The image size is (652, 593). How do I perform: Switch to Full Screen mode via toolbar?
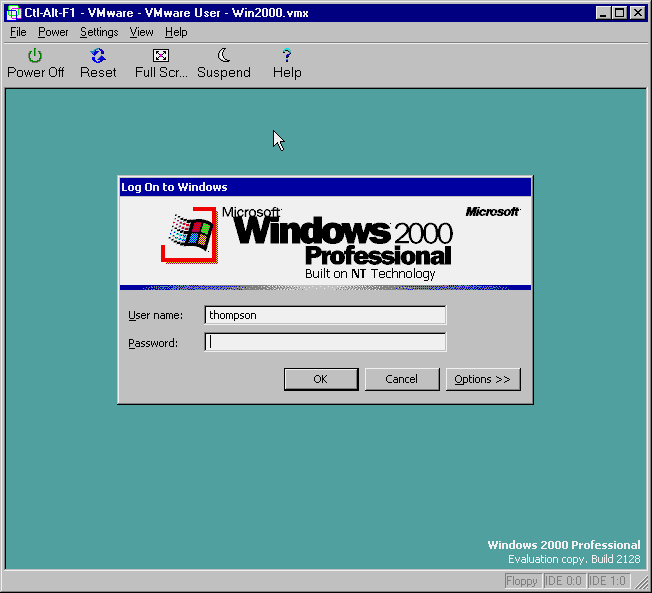[161, 56]
